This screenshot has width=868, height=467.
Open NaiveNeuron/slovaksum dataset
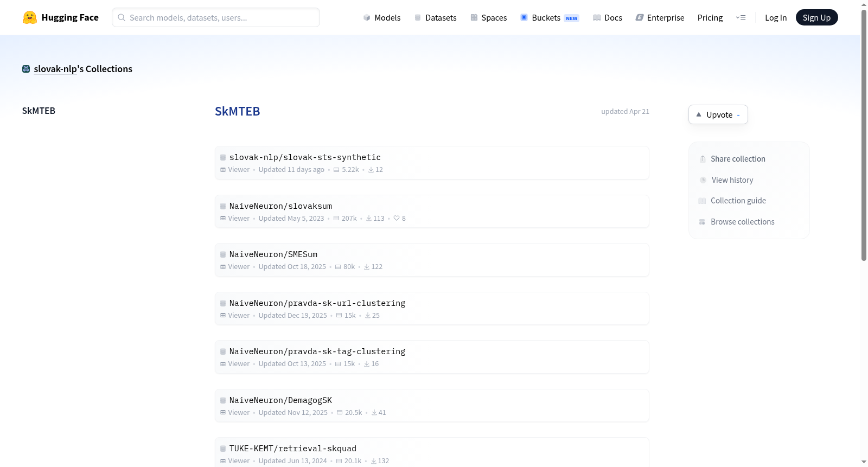point(280,206)
